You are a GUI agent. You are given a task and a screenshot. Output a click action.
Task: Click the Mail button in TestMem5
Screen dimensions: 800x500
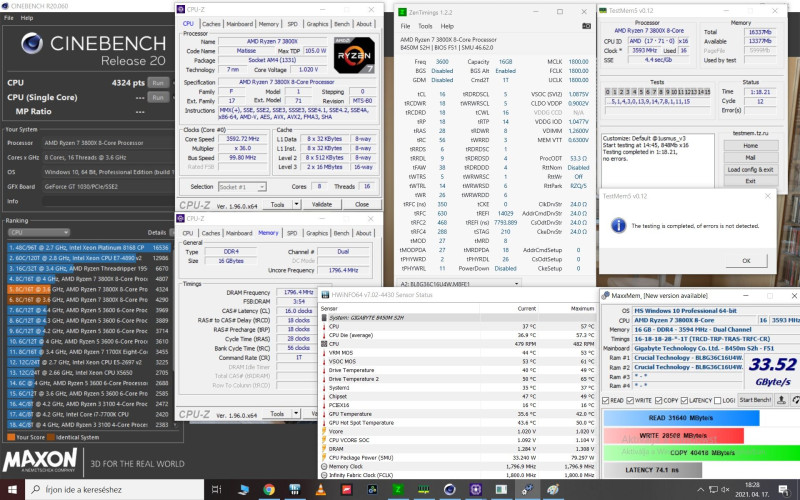(751, 158)
